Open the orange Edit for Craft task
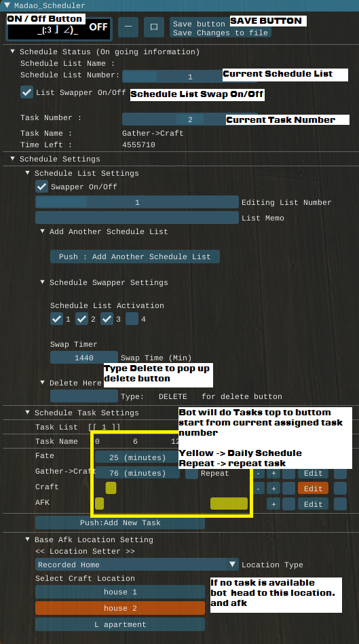The image size is (359, 644). pos(313,489)
